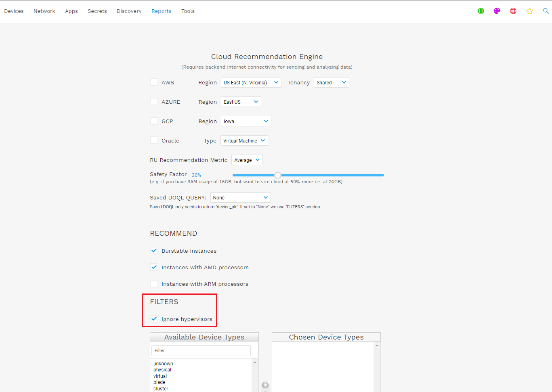Click the green globe icon
Viewport: 552px width, 392px height.
[x=481, y=11]
